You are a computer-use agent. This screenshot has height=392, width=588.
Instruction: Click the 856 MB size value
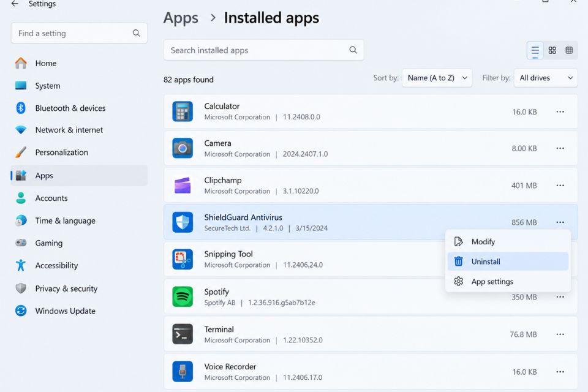[x=524, y=222]
